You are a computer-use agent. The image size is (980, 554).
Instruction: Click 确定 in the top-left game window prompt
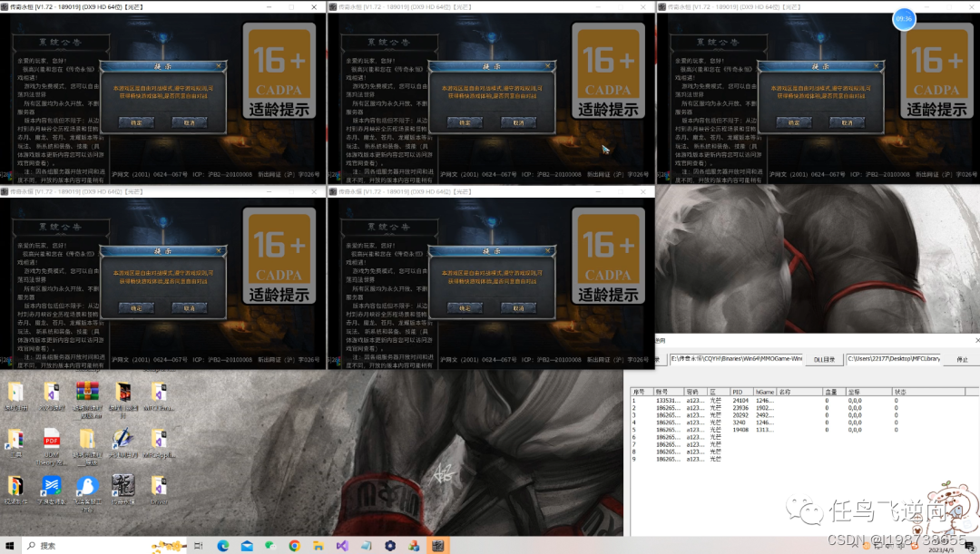pos(136,122)
